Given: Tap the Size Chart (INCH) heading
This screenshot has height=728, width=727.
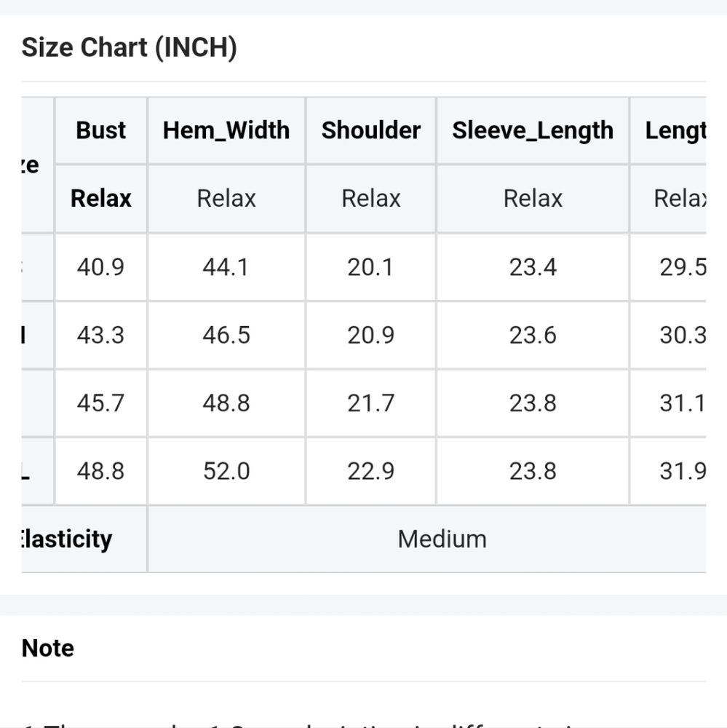Looking at the screenshot, I should pos(129,47).
